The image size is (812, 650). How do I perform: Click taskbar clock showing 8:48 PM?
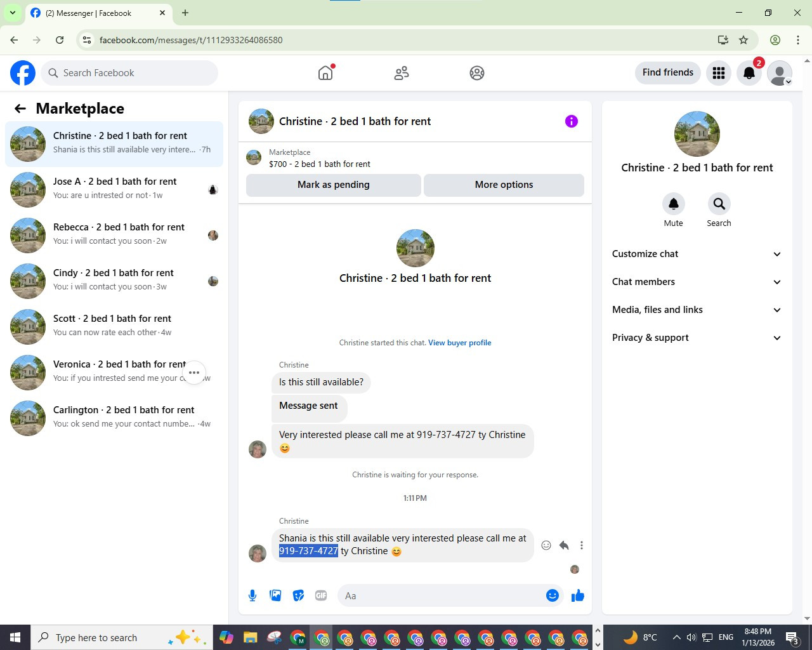click(x=758, y=637)
